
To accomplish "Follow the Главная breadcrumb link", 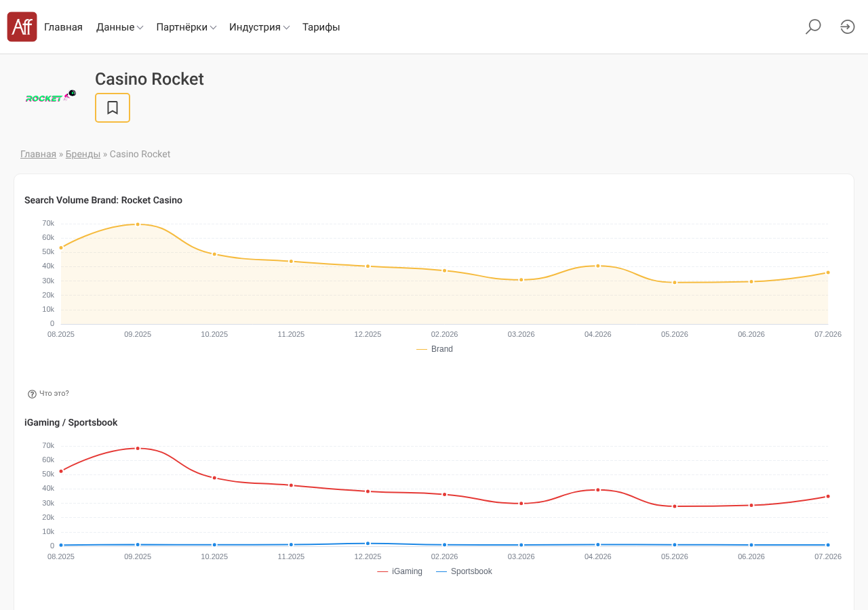I will 38,154.
